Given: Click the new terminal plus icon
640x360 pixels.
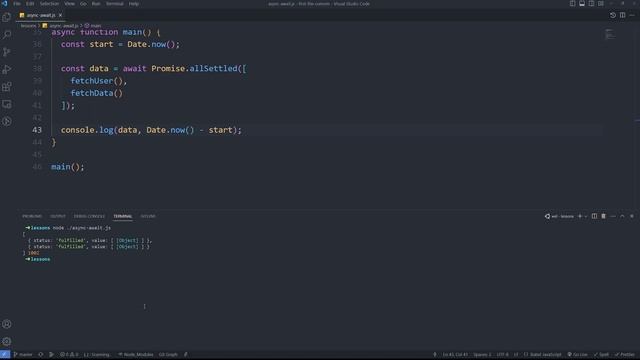Looking at the screenshot, I should 580,216.
